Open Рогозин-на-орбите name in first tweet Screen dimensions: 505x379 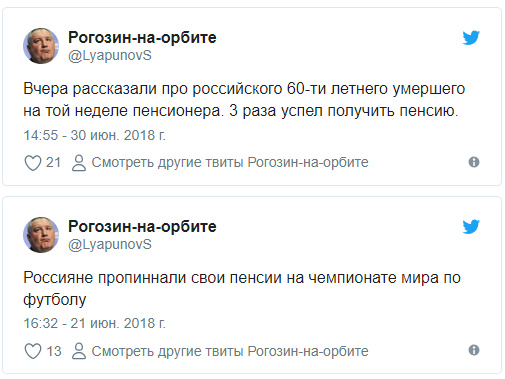tap(142, 37)
